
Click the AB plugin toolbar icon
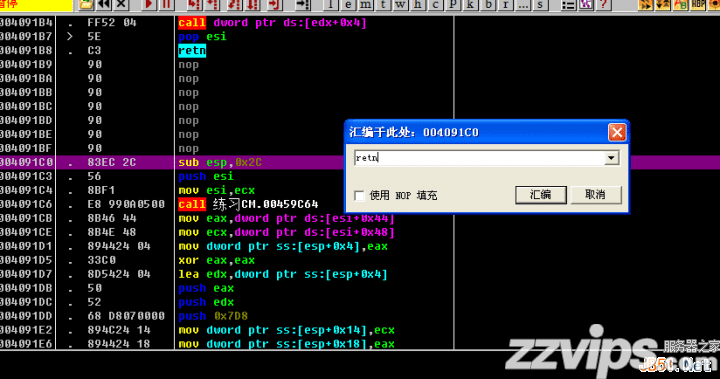pyautogui.click(x=681, y=5)
